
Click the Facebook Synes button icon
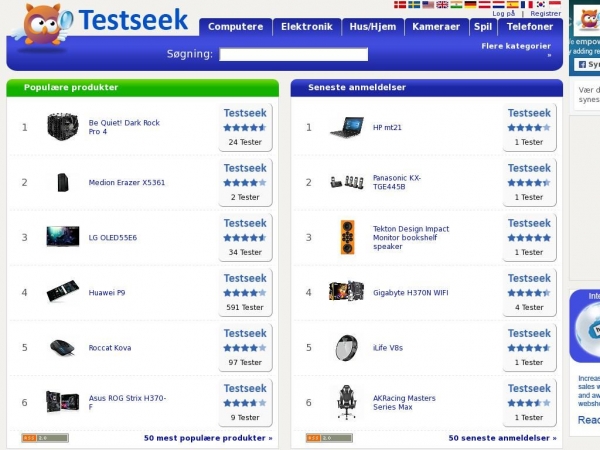point(582,64)
